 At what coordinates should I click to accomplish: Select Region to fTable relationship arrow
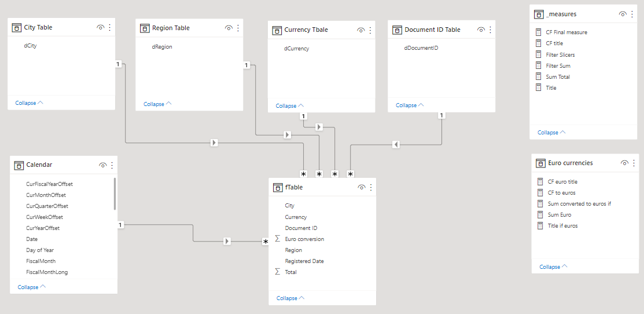[x=288, y=135]
